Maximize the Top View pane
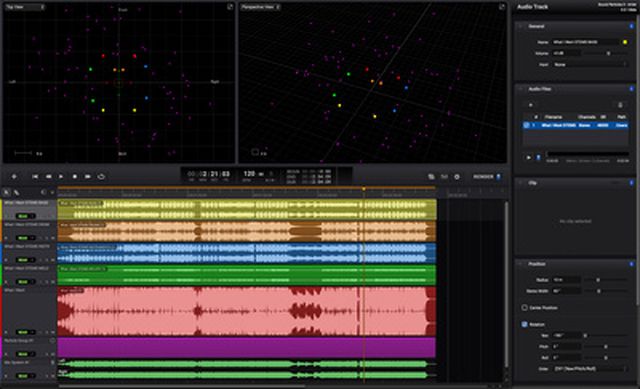Image resolution: width=640 pixels, height=389 pixels. 230,7
